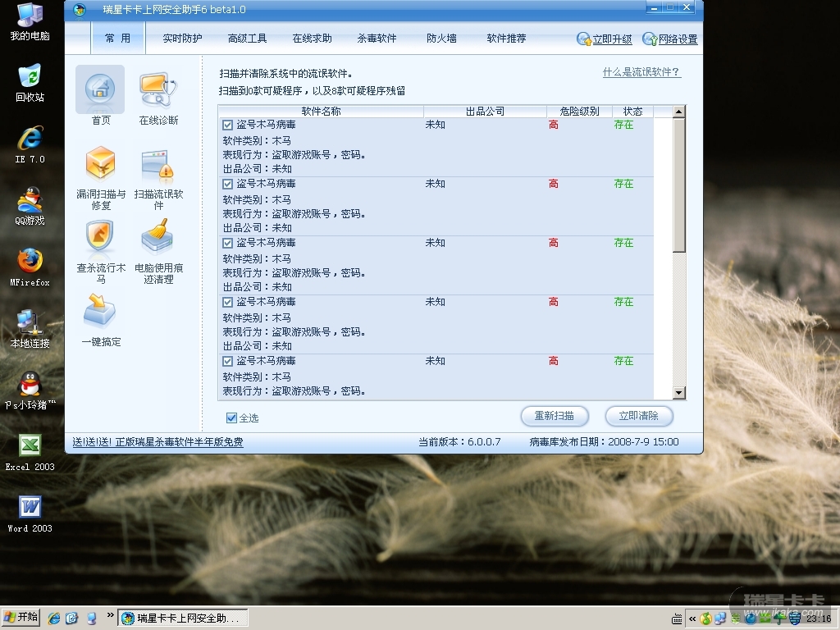Image resolution: width=840 pixels, height=630 pixels.
Task: Open the 高级工具 tab
Action: pos(247,38)
